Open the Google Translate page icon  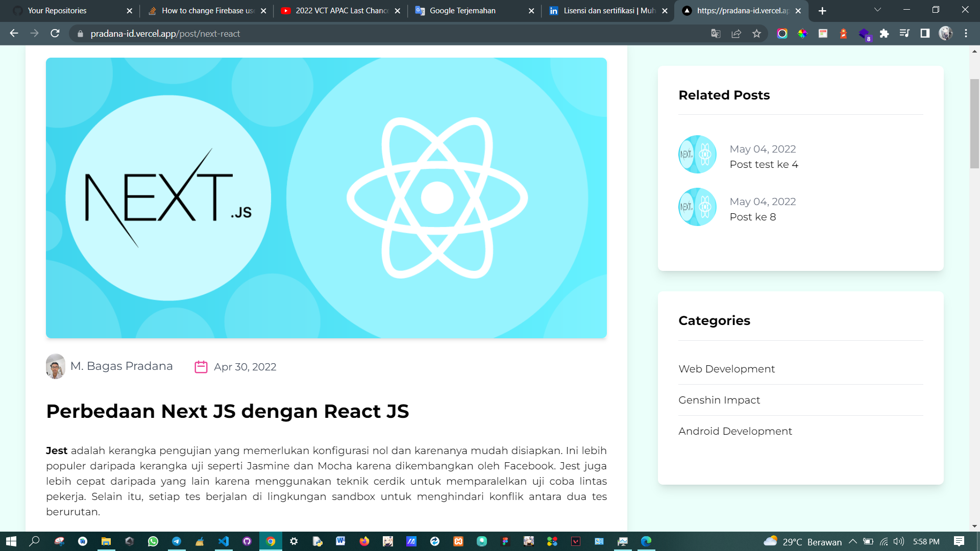point(716,34)
